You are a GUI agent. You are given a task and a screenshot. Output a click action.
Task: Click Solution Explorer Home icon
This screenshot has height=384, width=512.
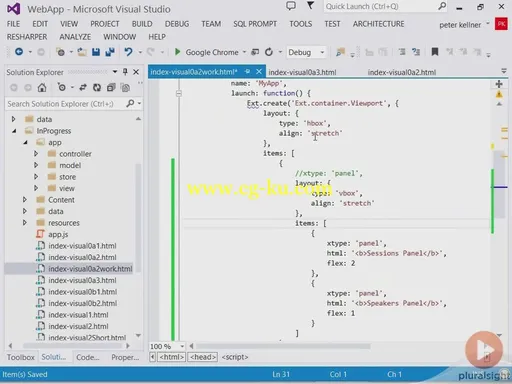(x=42, y=88)
